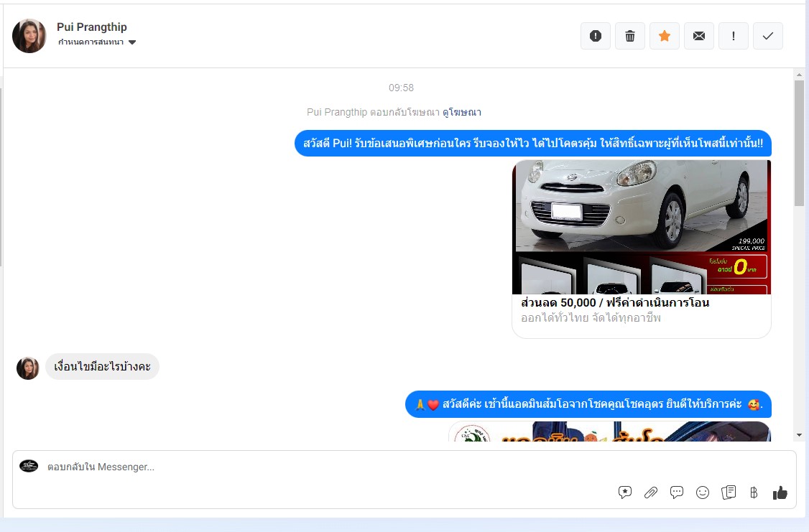Open the ดูโฆษณา link

(462, 112)
